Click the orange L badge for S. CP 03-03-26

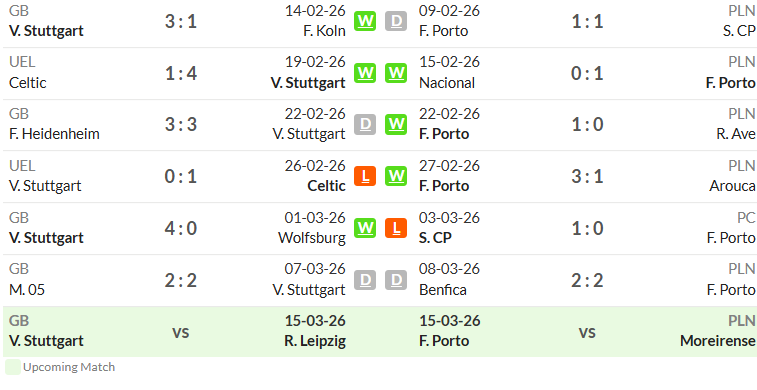(x=396, y=228)
